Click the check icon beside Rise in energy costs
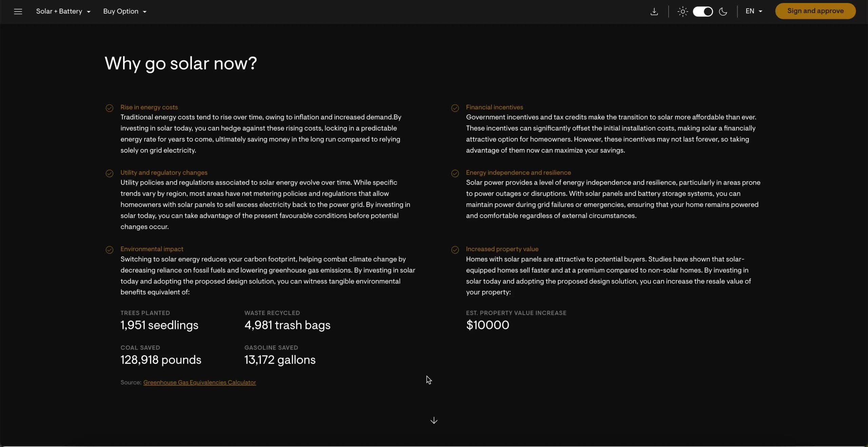The width and height of the screenshot is (868, 447). (x=110, y=108)
